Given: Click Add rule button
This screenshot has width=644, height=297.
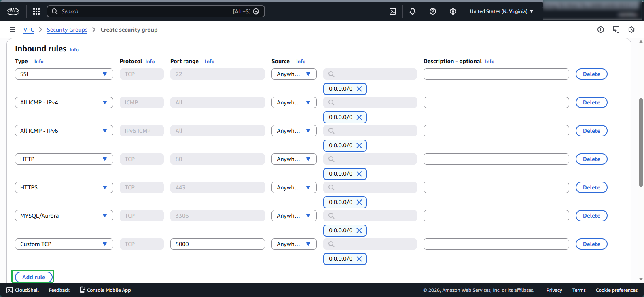Looking at the screenshot, I should tap(34, 277).
